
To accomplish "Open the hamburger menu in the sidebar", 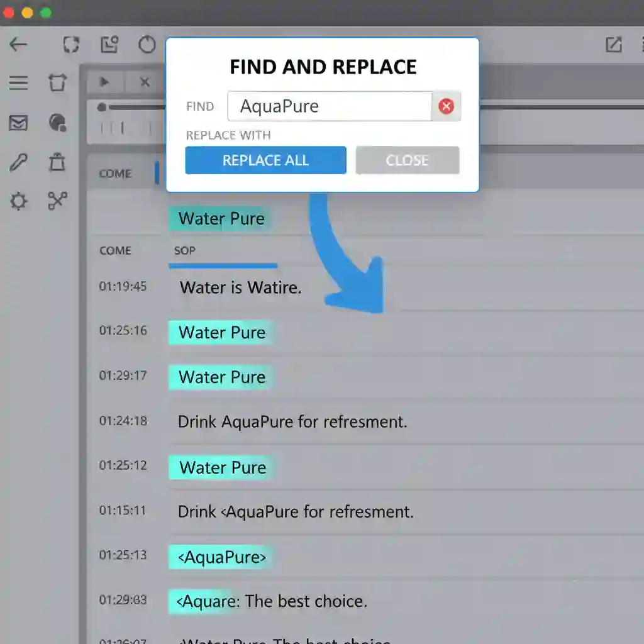I will pos(19,82).
